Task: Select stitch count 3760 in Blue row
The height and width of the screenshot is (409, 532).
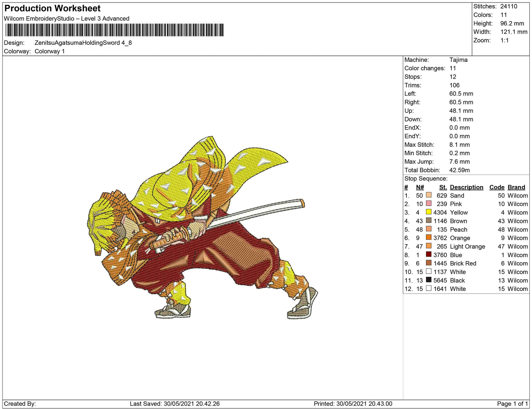Action: (x=440, y=255)
